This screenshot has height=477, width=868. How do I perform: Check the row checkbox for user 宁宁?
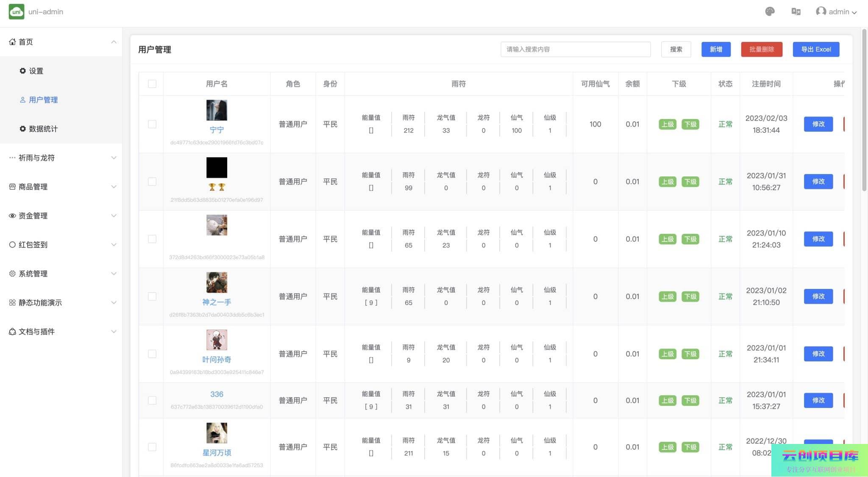coord(152,124)
